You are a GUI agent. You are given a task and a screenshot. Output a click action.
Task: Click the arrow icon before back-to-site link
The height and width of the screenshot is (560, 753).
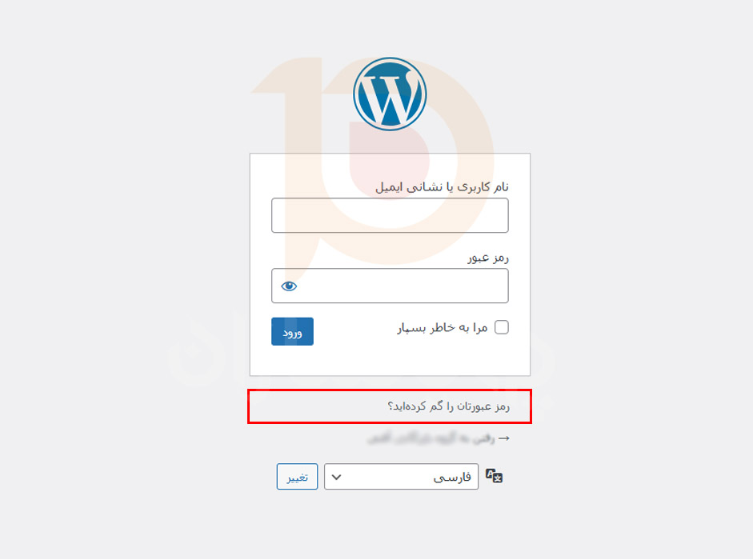(x=504, y=438)
